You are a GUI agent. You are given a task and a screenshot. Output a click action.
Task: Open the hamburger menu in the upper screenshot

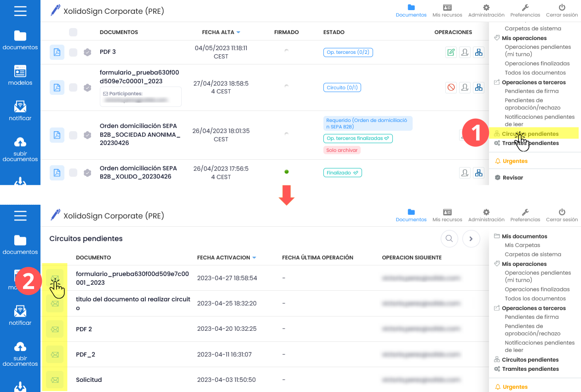click(20, 11)
